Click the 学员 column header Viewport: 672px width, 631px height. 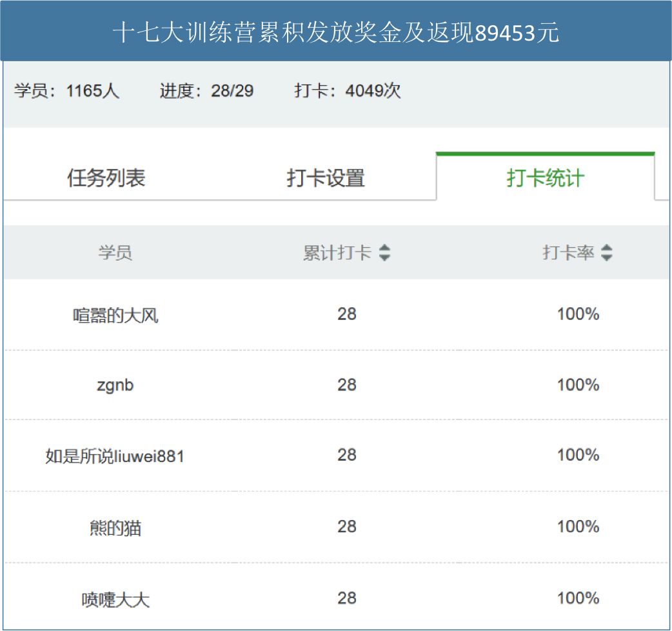click(115, 252)
